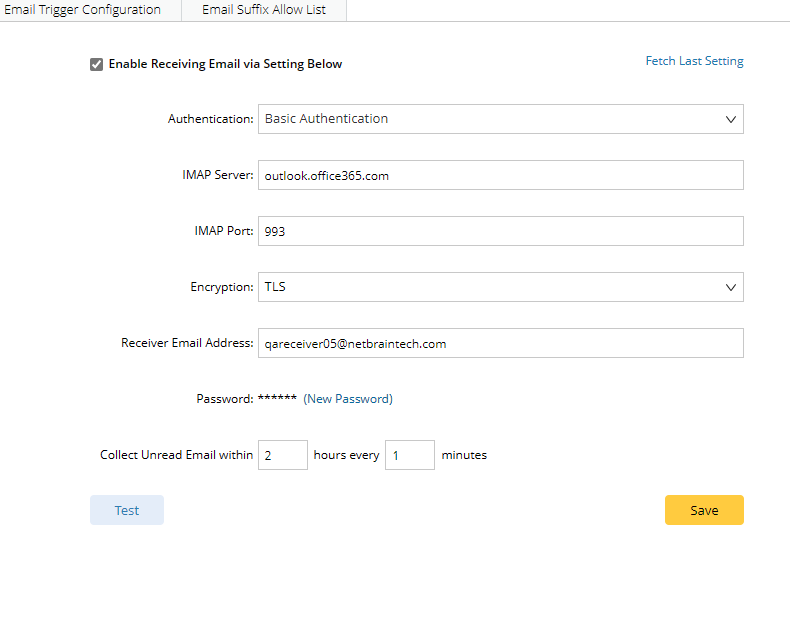The image size is (790, 624).
Task: Click the Authentication field label
Action: pos(210,119)
